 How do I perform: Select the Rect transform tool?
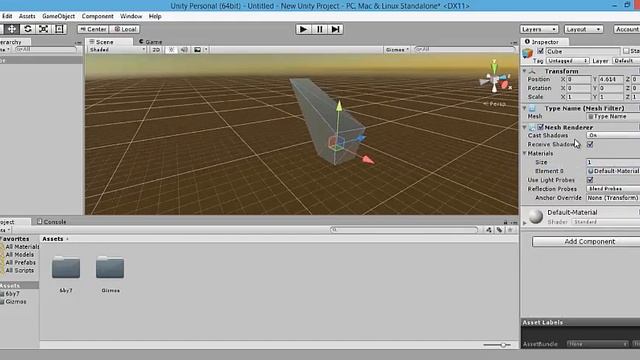59,29
